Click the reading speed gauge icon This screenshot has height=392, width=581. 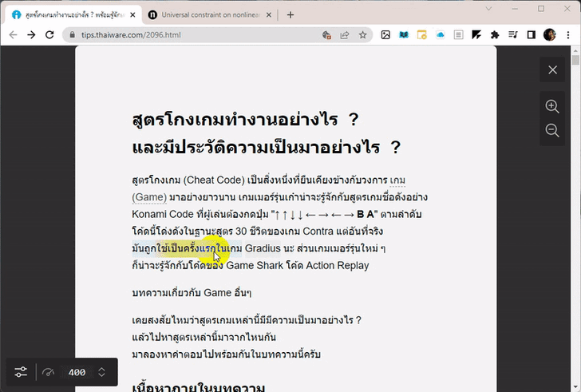tap(48, 372)
